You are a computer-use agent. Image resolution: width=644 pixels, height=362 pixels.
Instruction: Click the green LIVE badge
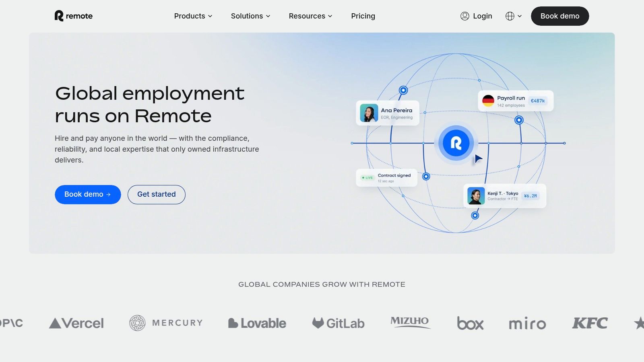point(367,178)
